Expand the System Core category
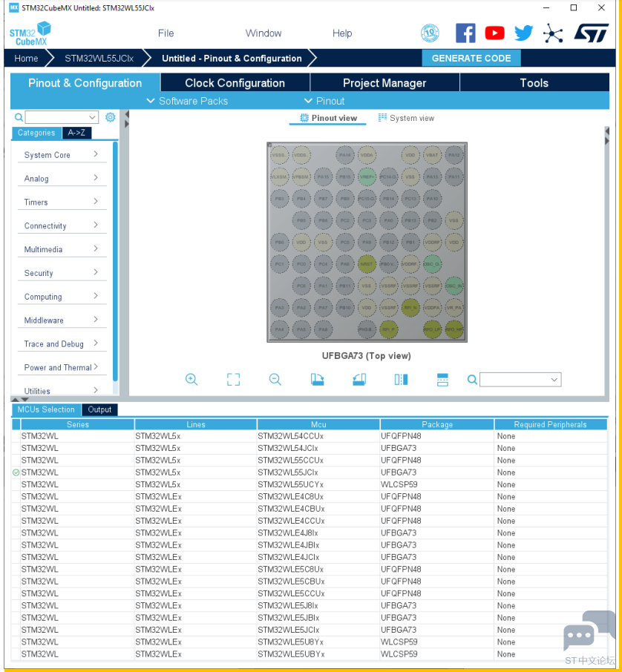This screenshot has height=672, width=622. (x=59, y=155)
